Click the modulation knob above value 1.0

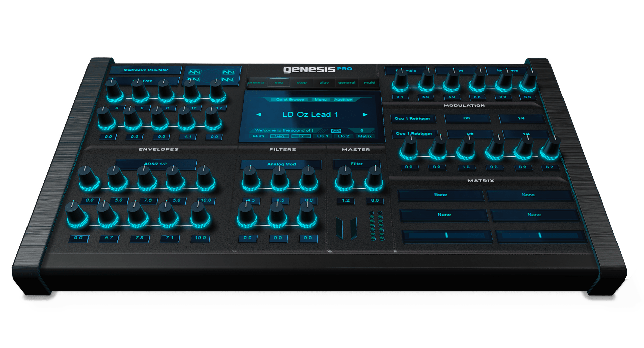(x=466, y=148)
